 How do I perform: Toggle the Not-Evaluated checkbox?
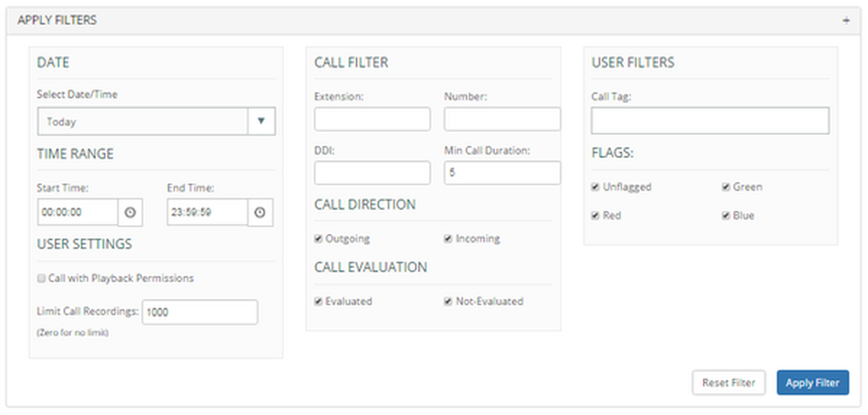[448, 301]
